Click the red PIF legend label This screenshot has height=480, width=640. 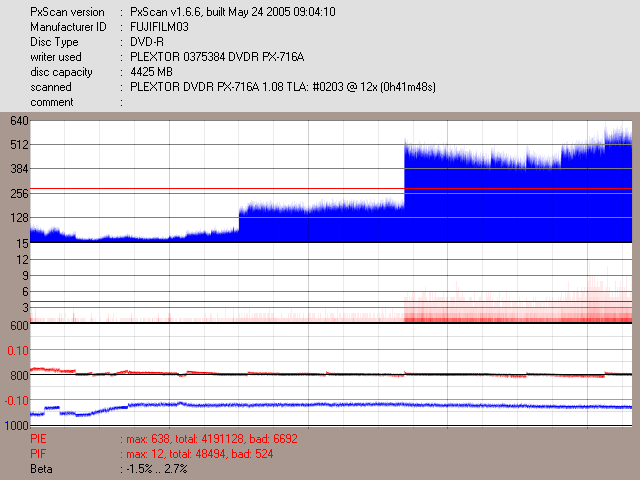[x=38, y=454]
